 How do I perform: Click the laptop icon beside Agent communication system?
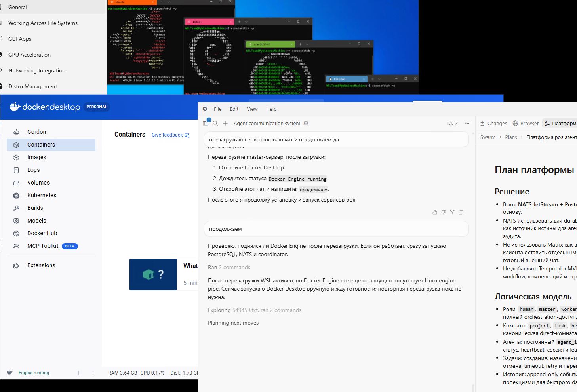point(306,123)
